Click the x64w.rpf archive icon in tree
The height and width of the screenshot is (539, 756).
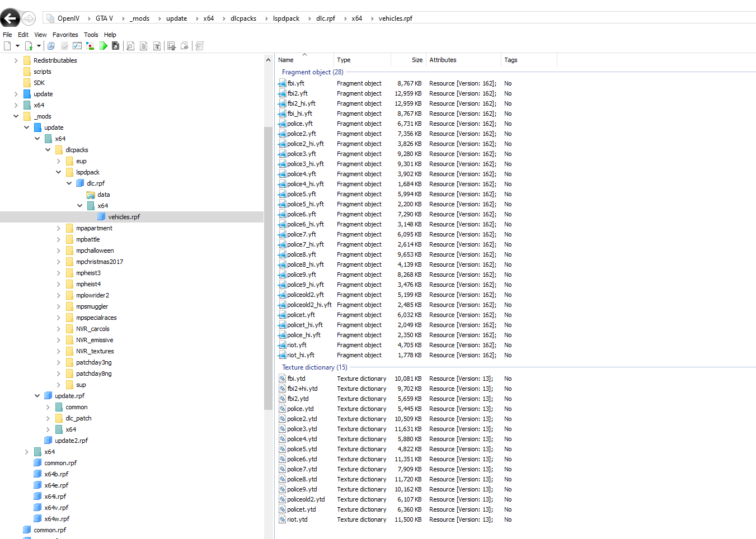coord(37,519)
